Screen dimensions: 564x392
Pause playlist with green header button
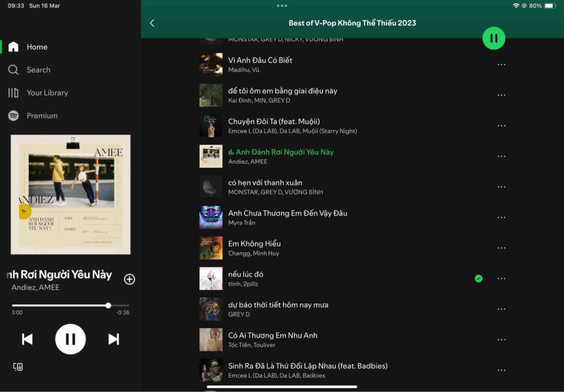[493, 38]
